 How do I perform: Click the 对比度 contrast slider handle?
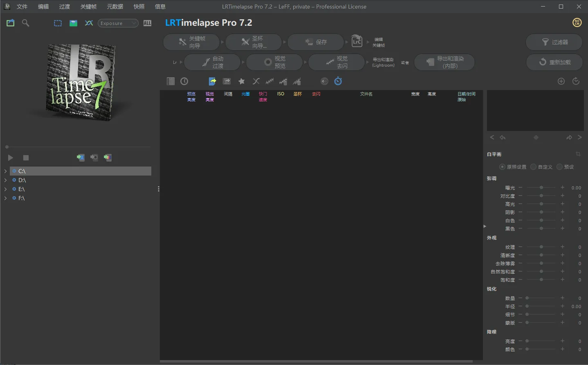tap(541, 196)
